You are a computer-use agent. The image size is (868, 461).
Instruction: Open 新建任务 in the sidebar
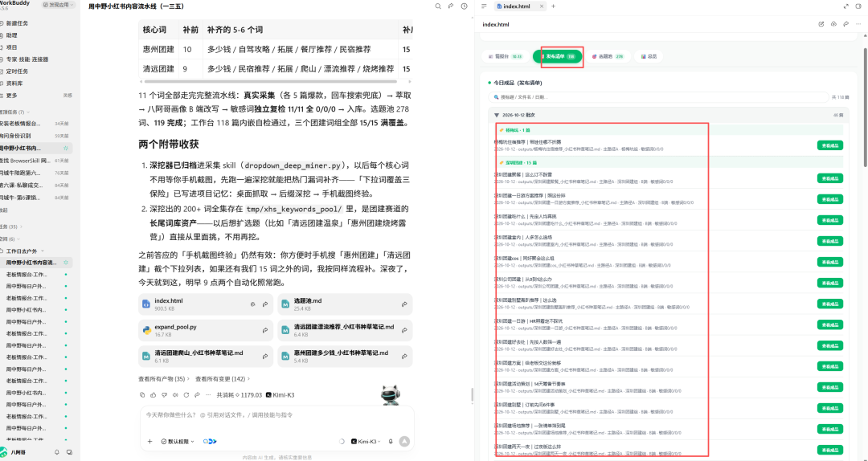pyautogui.click(x=17, y=23)
